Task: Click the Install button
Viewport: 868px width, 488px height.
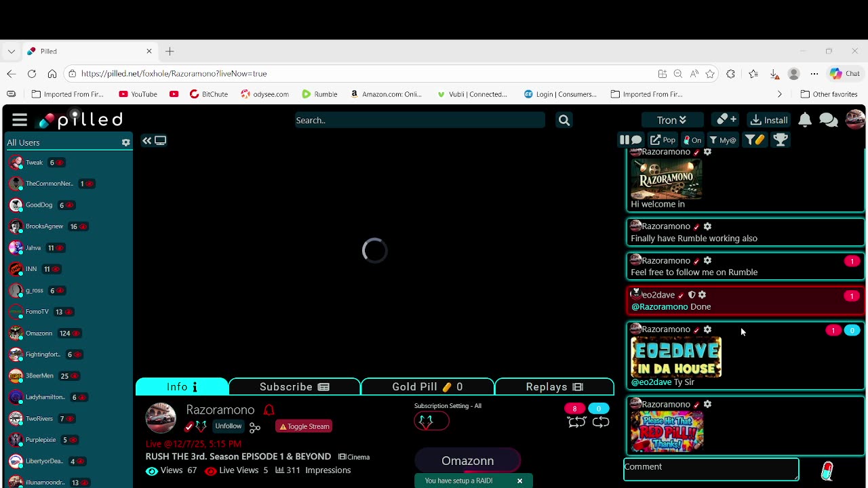Action: (x=769, y=120)
